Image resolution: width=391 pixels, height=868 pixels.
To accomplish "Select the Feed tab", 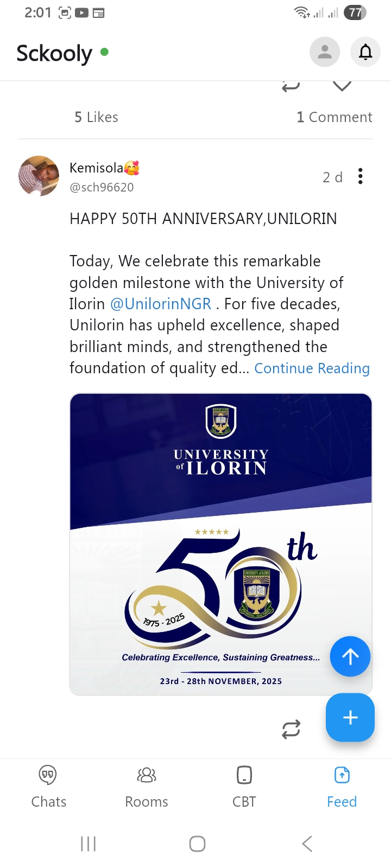I will coord(342,786).
